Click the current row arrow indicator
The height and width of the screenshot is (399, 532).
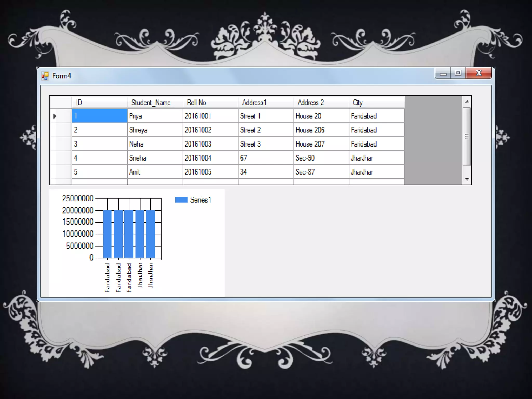click(55, 116)
